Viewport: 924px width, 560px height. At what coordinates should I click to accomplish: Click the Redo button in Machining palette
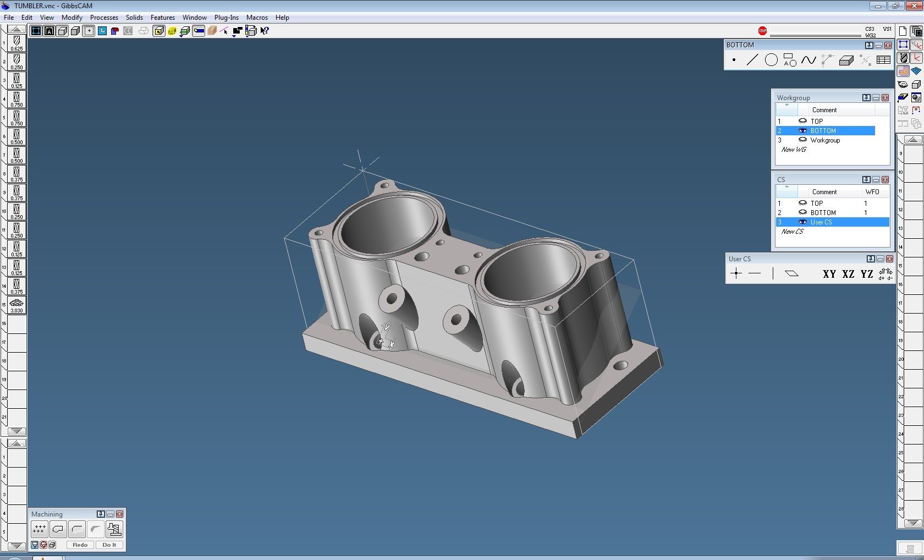point(80,545)
